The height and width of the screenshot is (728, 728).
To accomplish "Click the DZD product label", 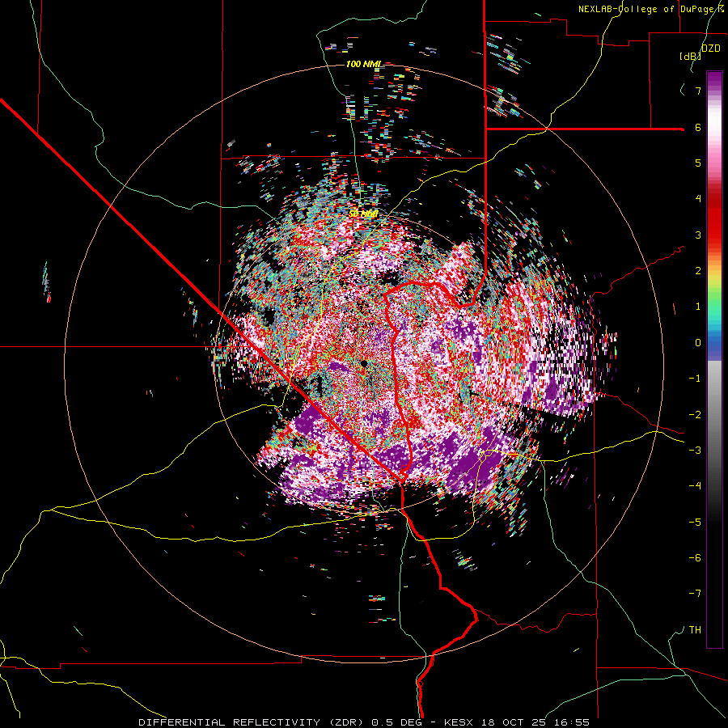I will (711, 49).
